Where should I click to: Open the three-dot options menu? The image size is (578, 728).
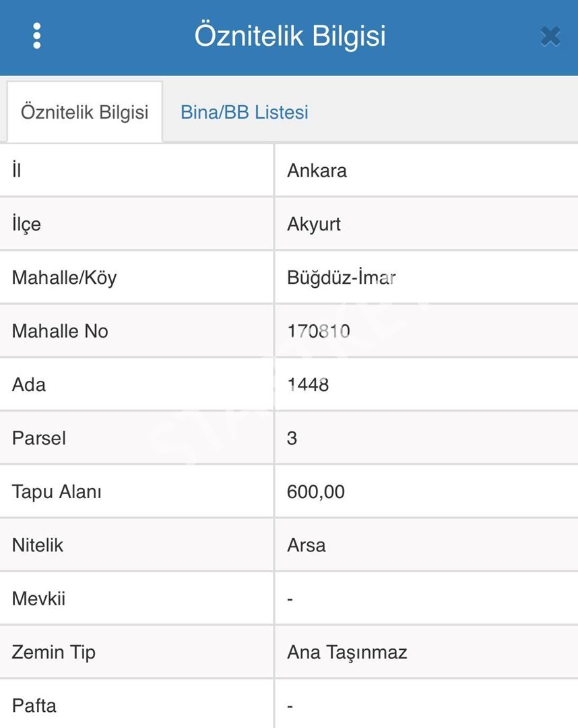(x=37, y=36)
